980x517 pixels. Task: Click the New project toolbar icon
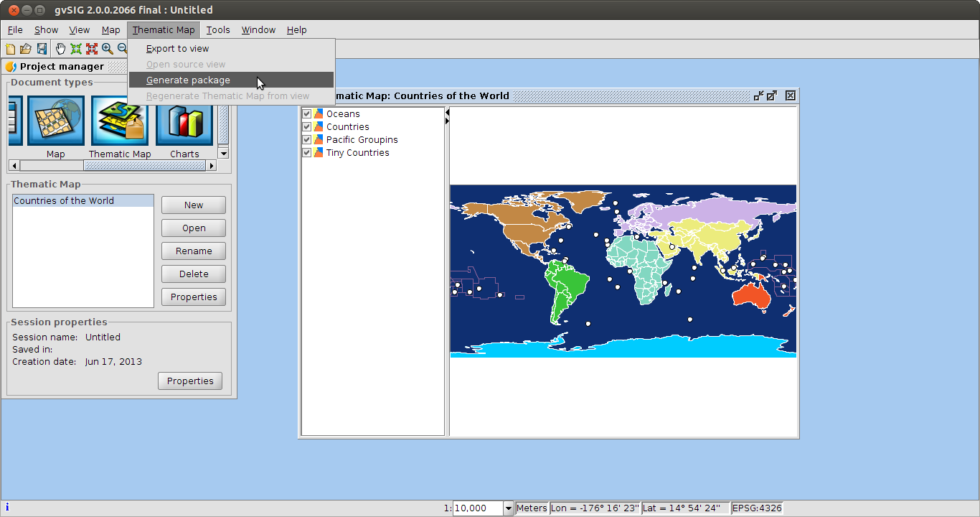point(10,49)
